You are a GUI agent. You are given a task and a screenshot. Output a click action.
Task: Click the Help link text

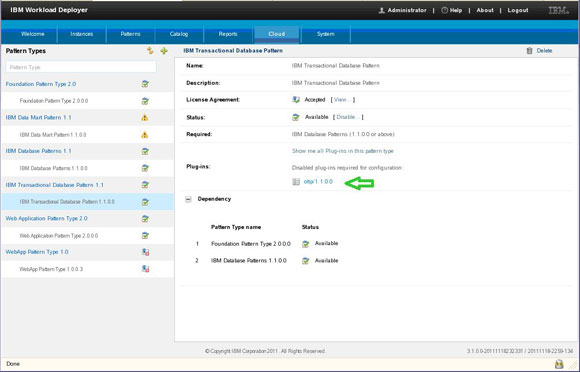[x=456, y=10]
